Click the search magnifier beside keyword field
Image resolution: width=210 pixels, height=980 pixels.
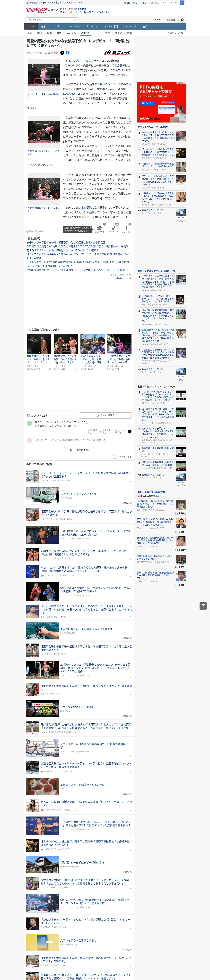click(75, 20)
